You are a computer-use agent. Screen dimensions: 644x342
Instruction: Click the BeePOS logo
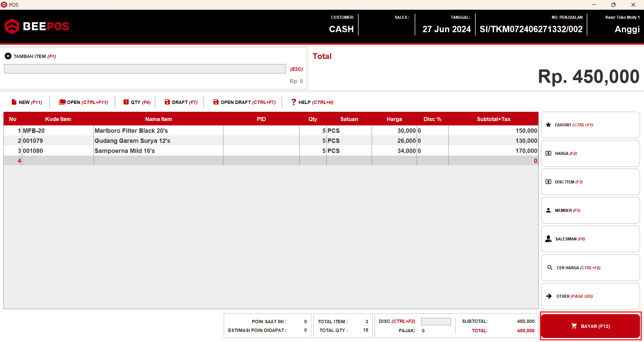pyautogui.click(x=37, y=26)
